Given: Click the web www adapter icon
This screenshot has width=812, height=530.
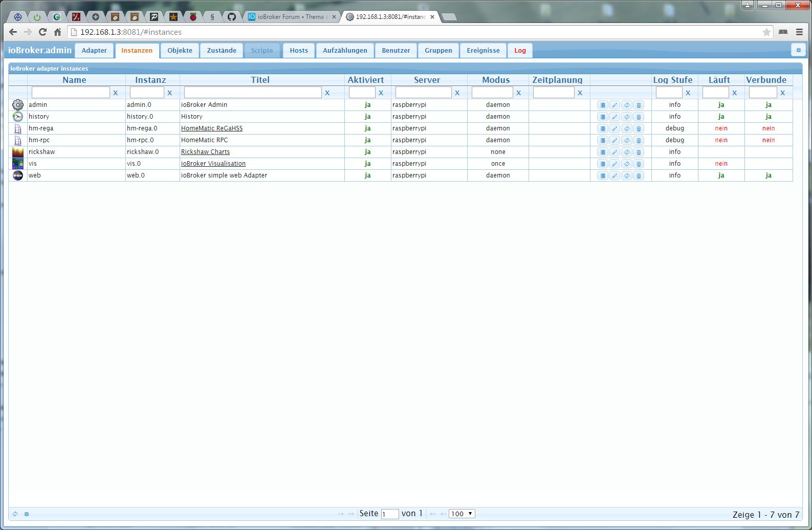Looking at the screenshot, I should (x=18, y=175).
